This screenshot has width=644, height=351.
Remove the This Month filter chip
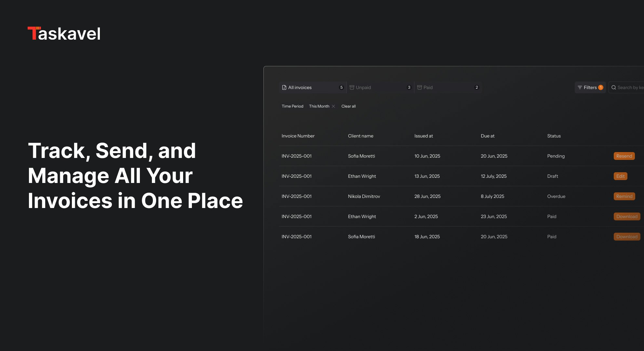click(333, 106)
